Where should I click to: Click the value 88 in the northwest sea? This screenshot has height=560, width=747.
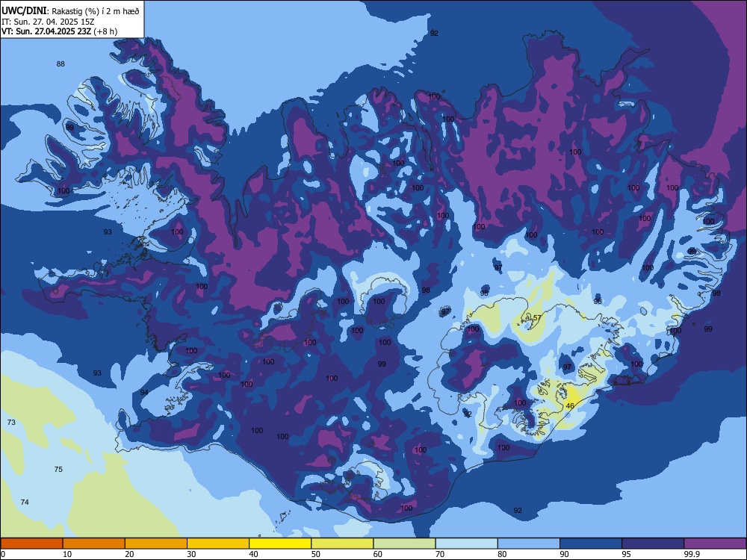(x=61, y=63)
